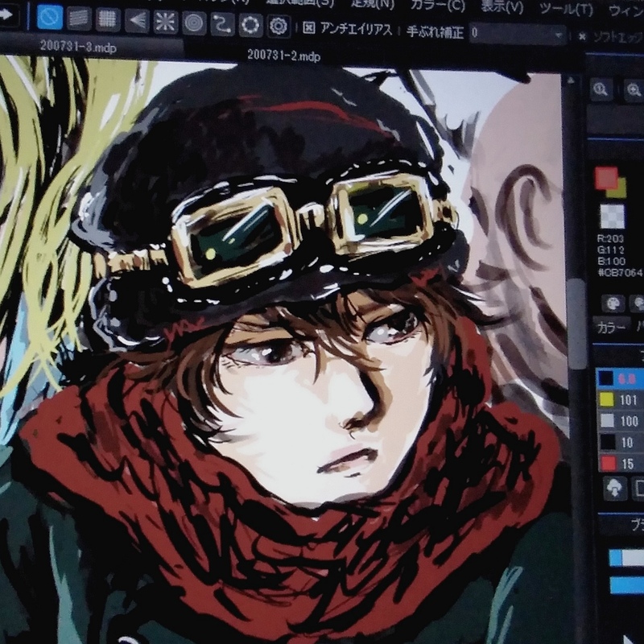Enable the vanishing point snap guide

[x=136, y=20]
